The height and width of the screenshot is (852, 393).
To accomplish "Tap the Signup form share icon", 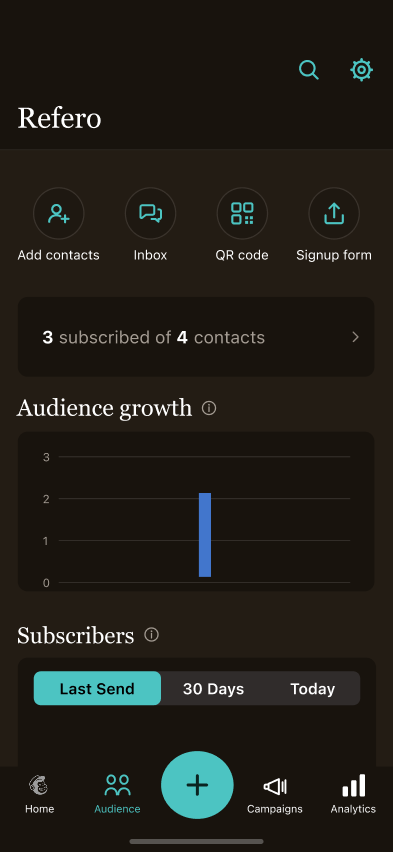I will 334,213.
